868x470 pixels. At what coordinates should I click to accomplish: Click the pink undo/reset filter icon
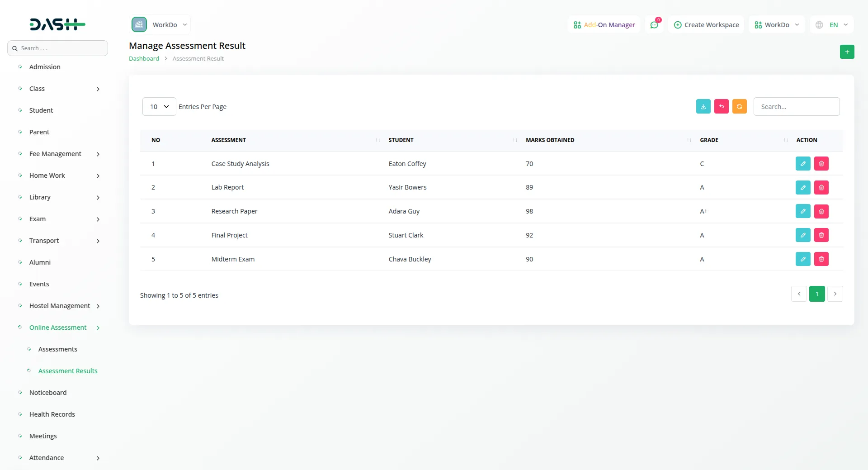[x=721, y=106]
